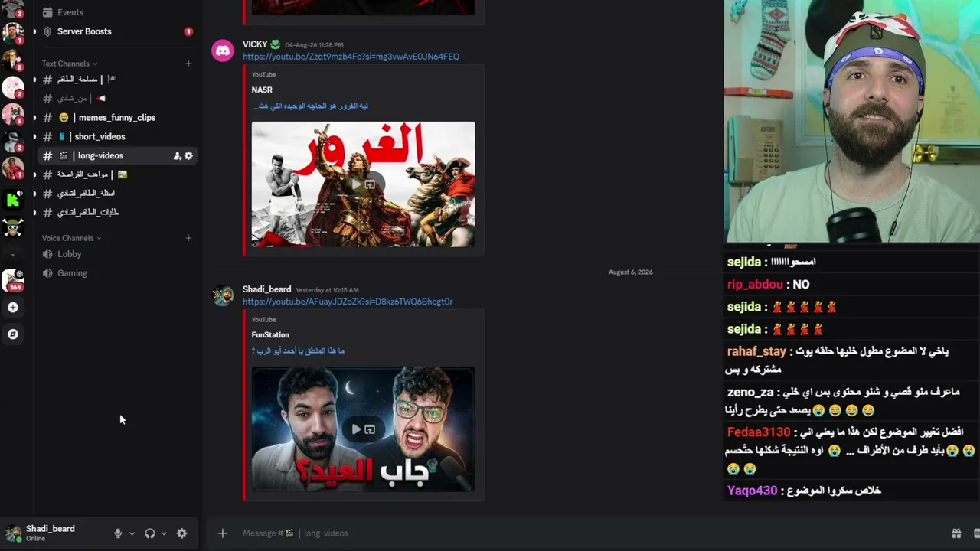The image size is (980, 551).
Task: Click the green verified badge beside VICKY
Action: pyautogui.click(x=276, y=44)
